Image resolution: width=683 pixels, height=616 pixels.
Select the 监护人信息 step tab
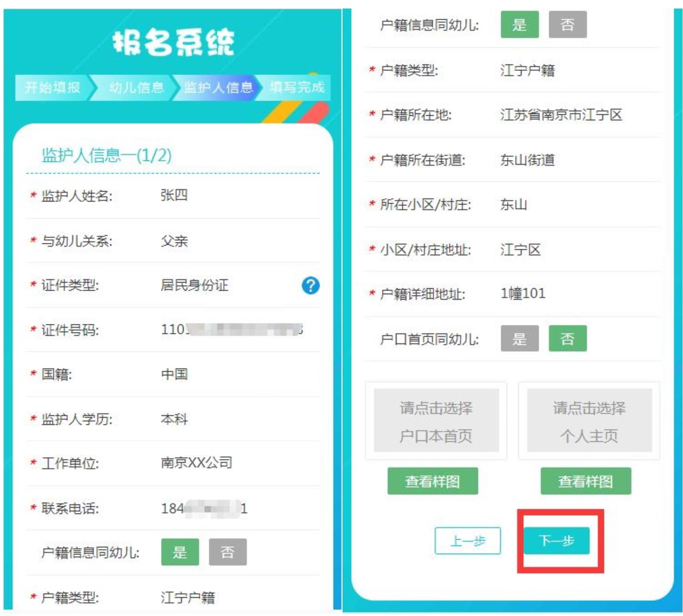click(x=218, y=88)
